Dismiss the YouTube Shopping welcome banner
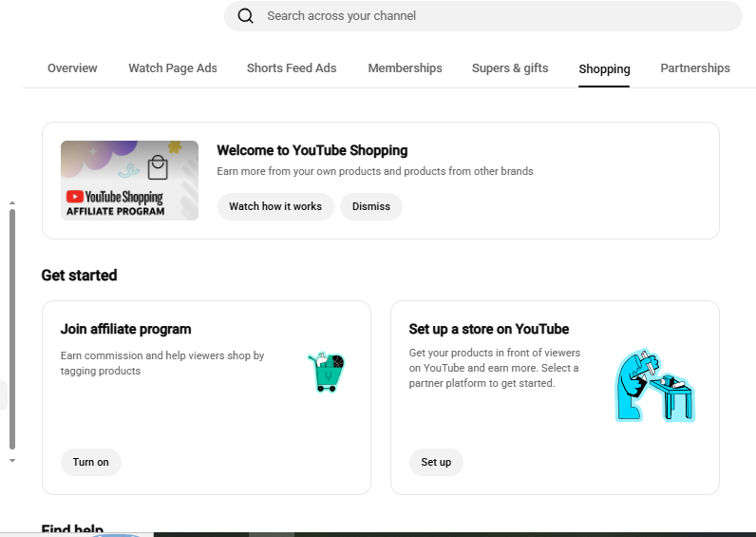The height and width of the screenshot is (537, 756). (371, 206)
